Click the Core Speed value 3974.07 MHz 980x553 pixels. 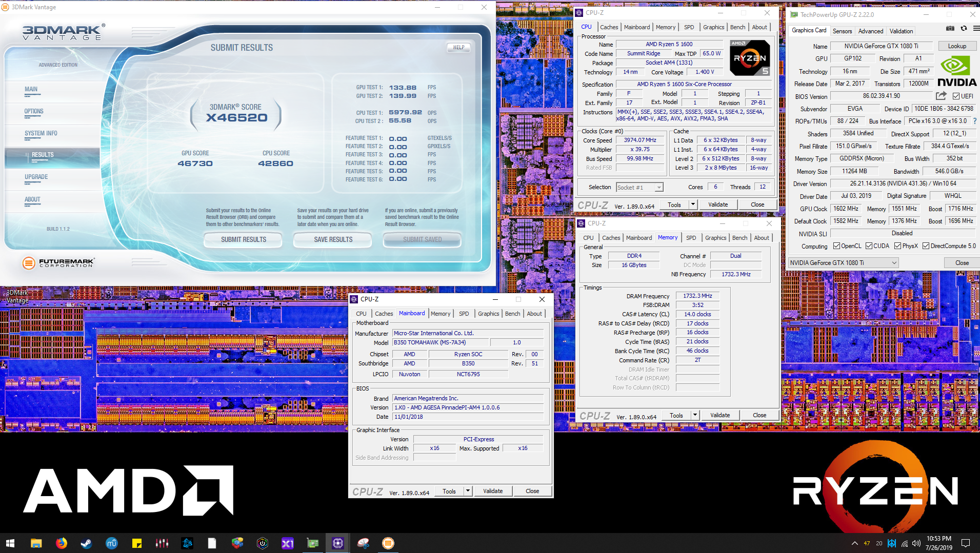639,140
